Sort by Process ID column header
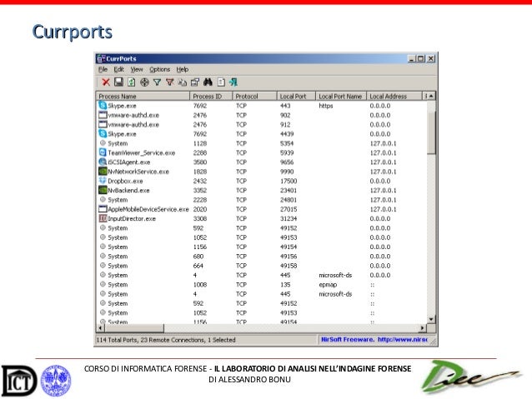Viewport: 532px width, 399px height. point(211,97)
